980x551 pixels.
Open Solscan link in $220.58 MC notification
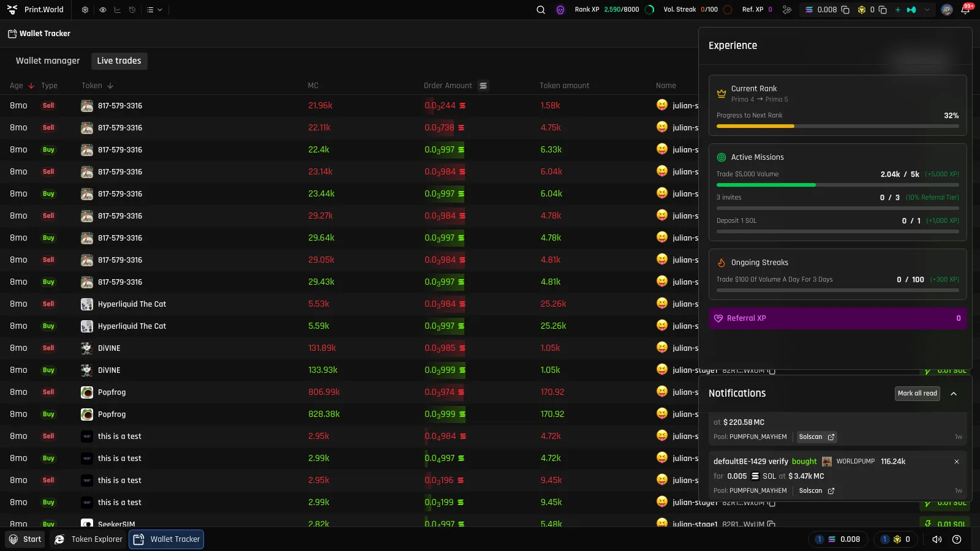pos(816,437)
